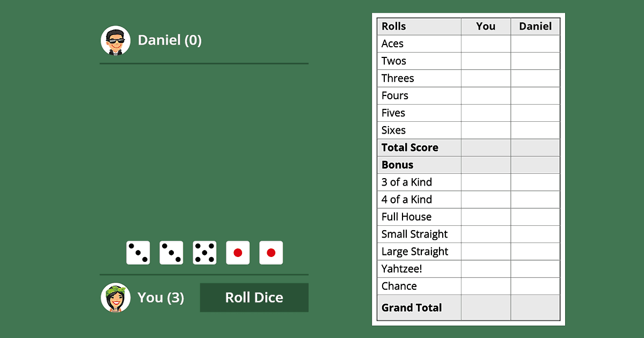Click your player avatar at the bottom

point(115,298)
